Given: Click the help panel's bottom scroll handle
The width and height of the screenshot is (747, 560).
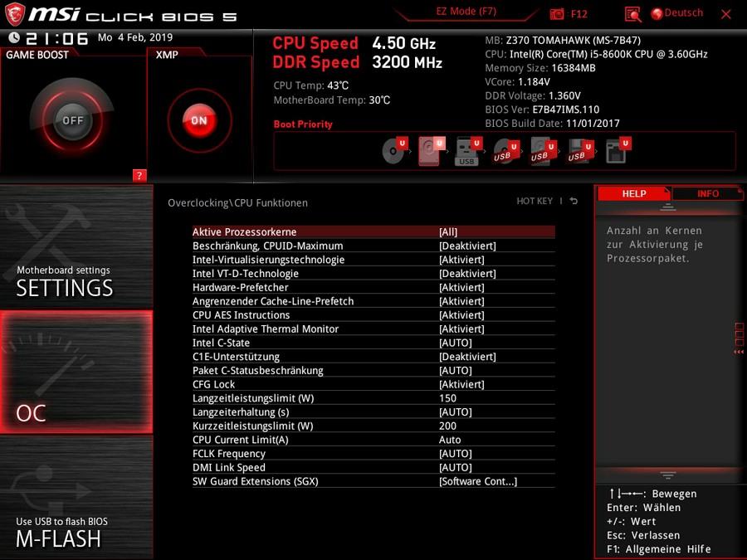Looking at the screenshot, I should [668, 475].
